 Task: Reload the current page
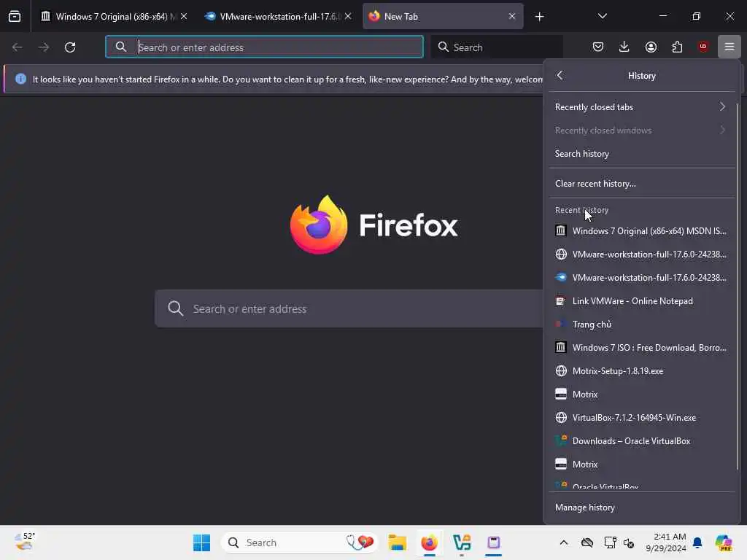click(x=70, y=47)
